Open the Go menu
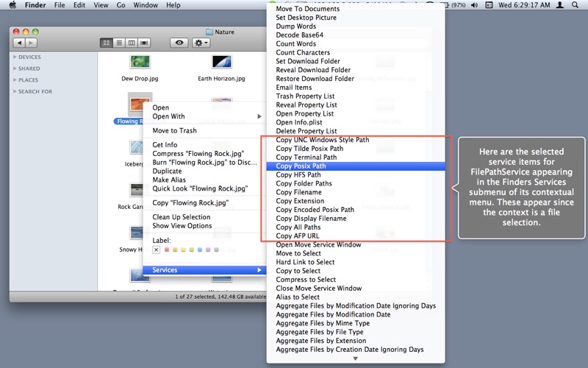This screenshot has height=368, width=588. coord(121,5)
